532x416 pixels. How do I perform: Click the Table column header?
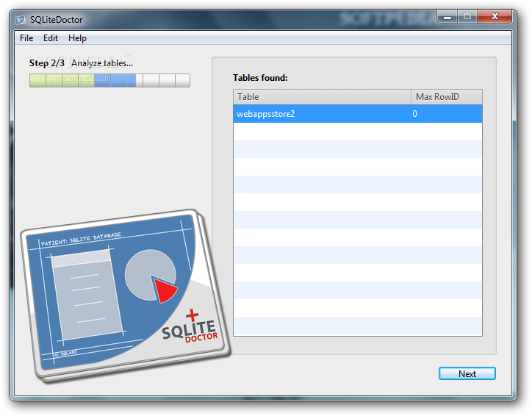[322, 97]
